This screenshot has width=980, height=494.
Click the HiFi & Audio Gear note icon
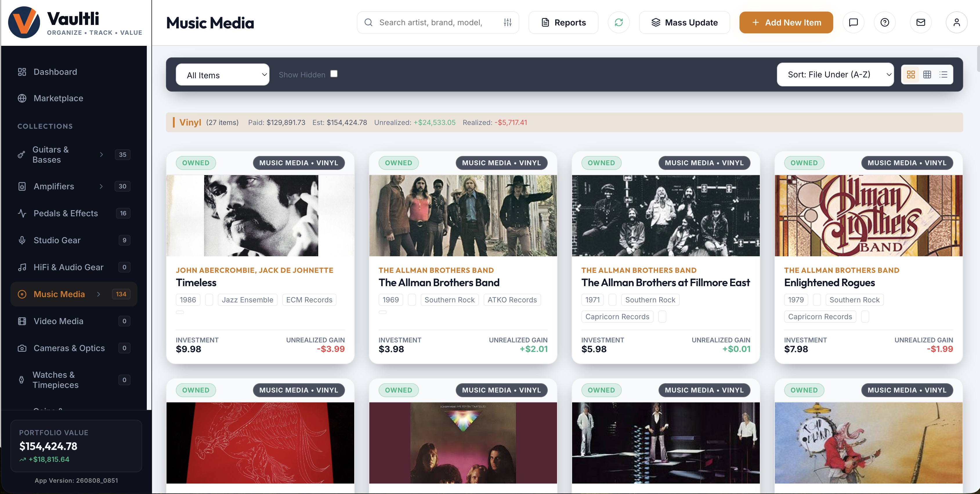click(22, 267)
